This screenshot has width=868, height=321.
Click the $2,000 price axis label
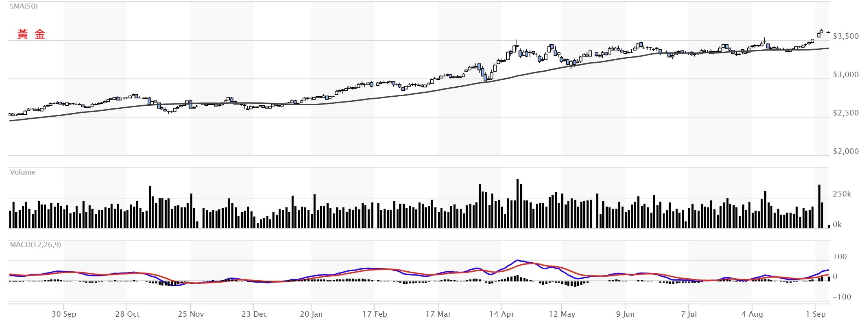coord(846,151)
